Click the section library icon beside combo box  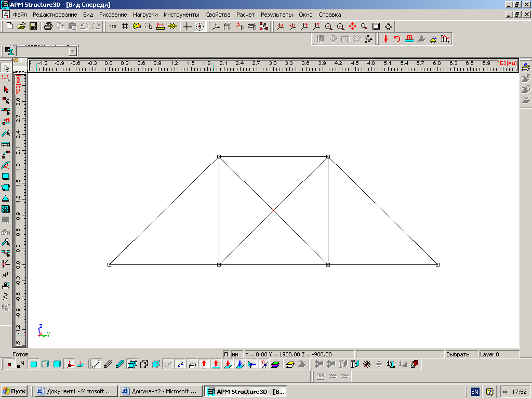tap(9, 51)
